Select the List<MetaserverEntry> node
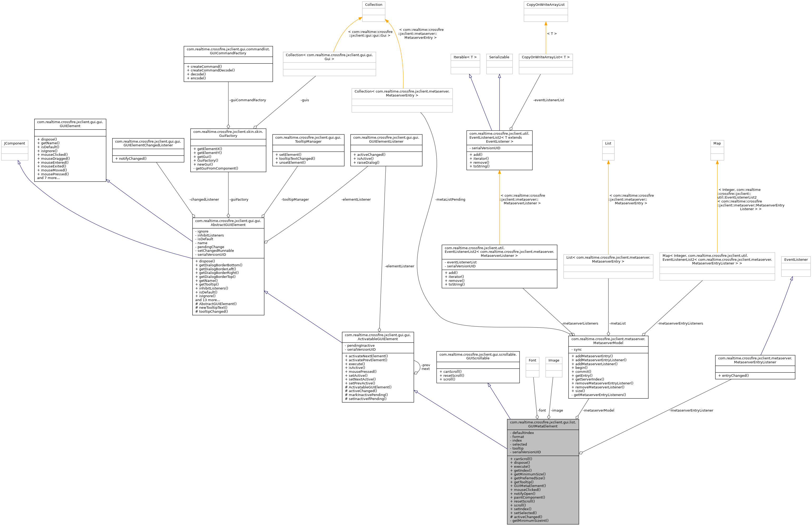The height and width of the screenshot is (526, 812). coord(608,266)
